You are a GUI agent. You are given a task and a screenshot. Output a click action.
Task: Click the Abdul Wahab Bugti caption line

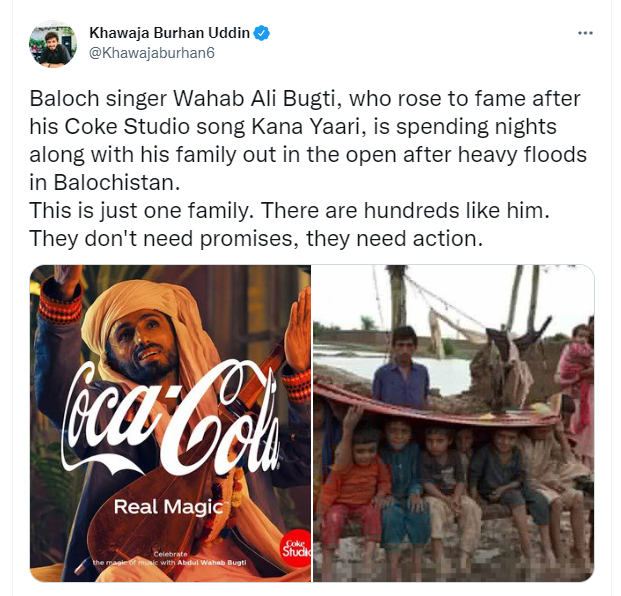point(170,562)
